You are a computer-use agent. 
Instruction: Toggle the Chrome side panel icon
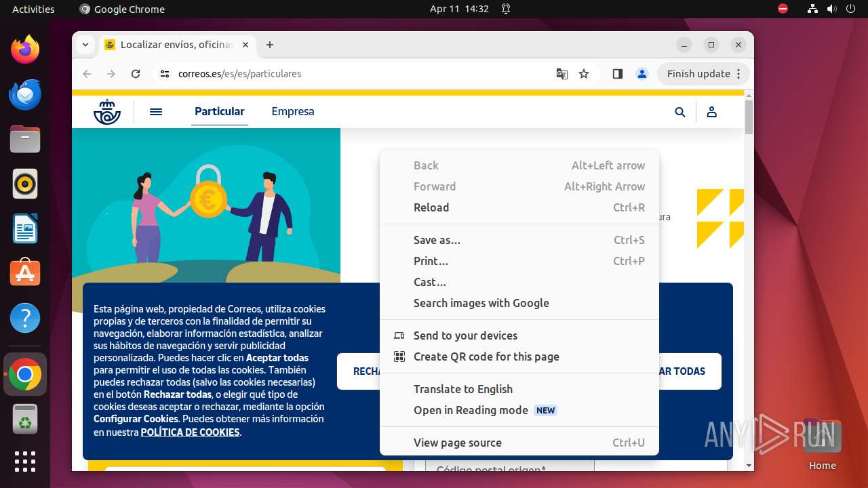617,74
